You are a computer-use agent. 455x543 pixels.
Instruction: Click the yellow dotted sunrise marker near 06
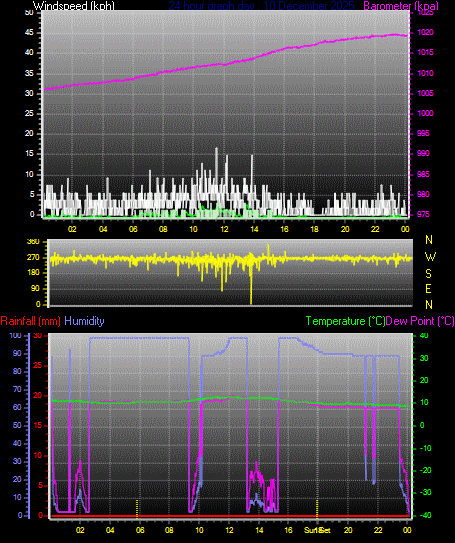point(137,509)
